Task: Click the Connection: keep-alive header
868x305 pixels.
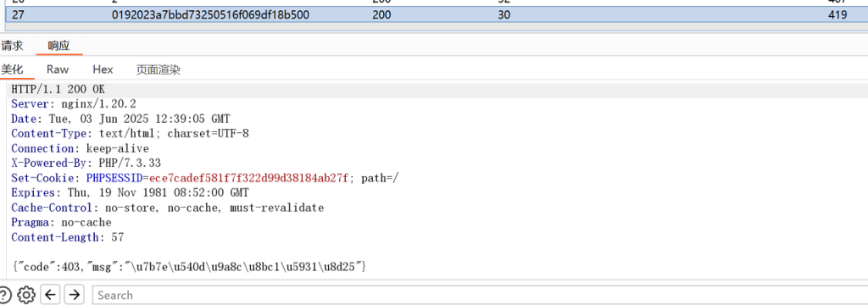Action: coord(80,148)
